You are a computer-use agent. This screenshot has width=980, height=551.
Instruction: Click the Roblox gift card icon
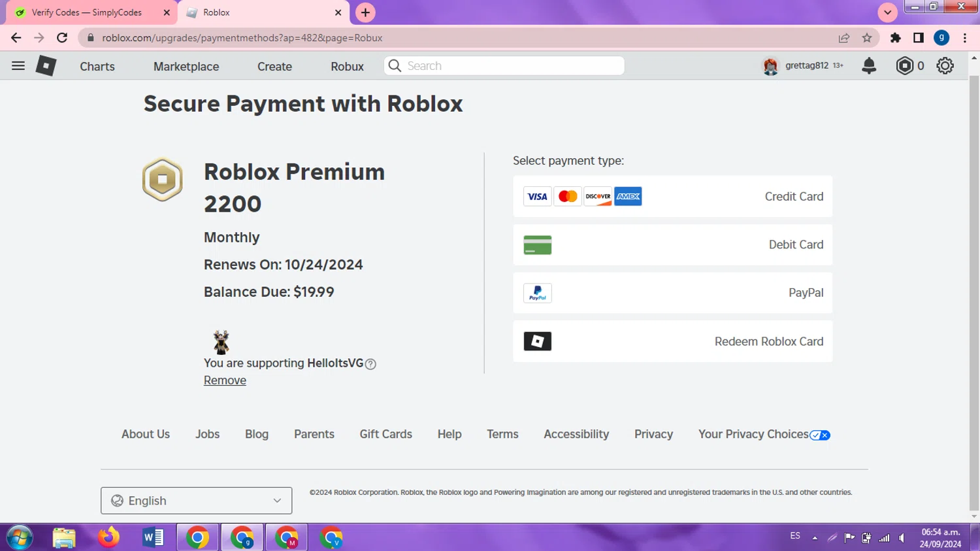[x=538, y=341]
